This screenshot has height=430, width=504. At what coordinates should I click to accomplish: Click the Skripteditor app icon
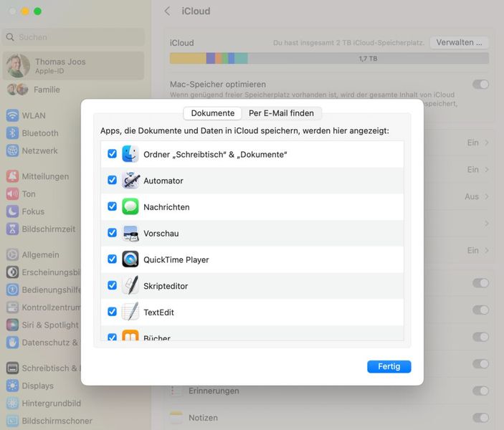pyautogui.click(x=130, y=286)
